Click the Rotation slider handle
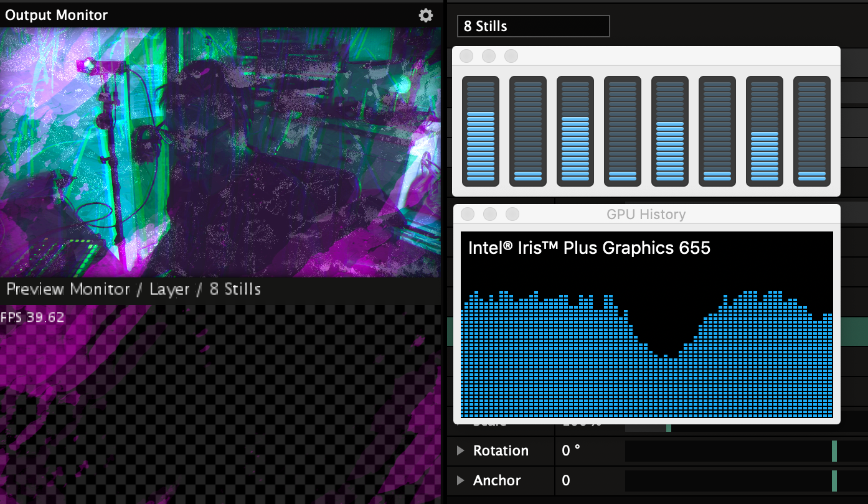868x504 pixels. (834, 451)
